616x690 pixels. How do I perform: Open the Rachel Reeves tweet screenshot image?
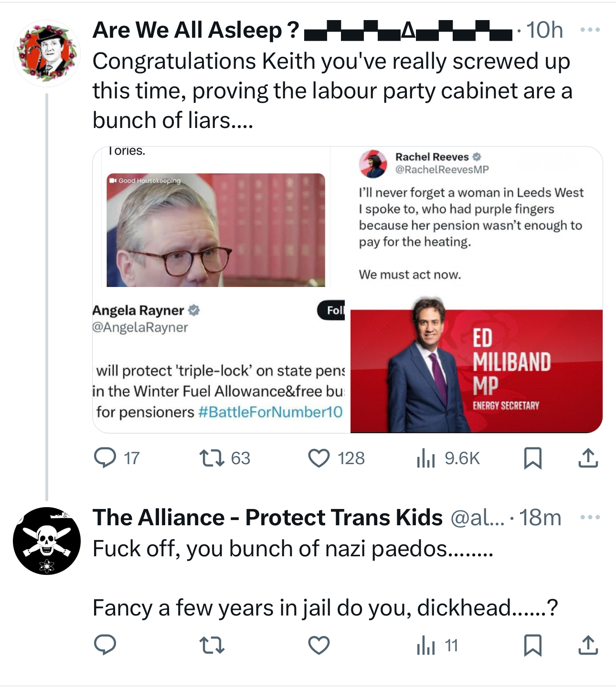pos(476,220)
